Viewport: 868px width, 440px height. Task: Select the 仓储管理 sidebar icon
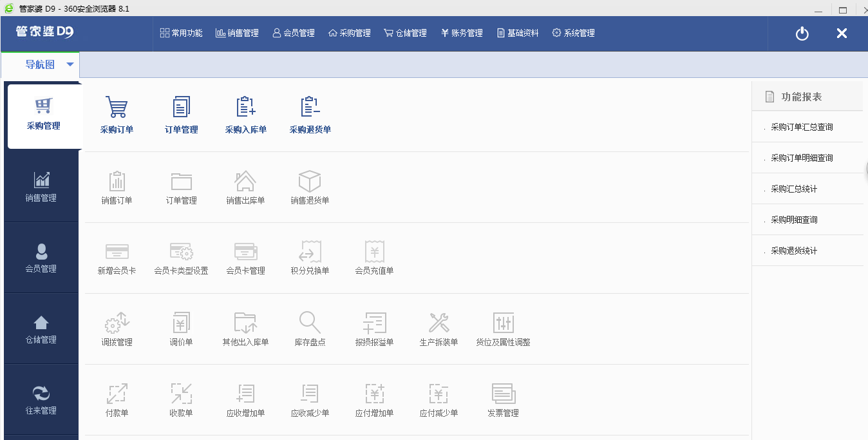coord(41,329)
